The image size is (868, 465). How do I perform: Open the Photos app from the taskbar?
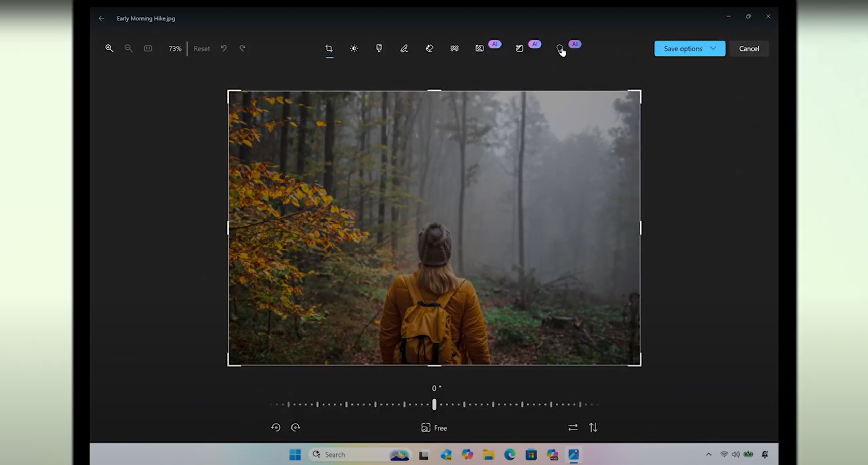point(574,454)
